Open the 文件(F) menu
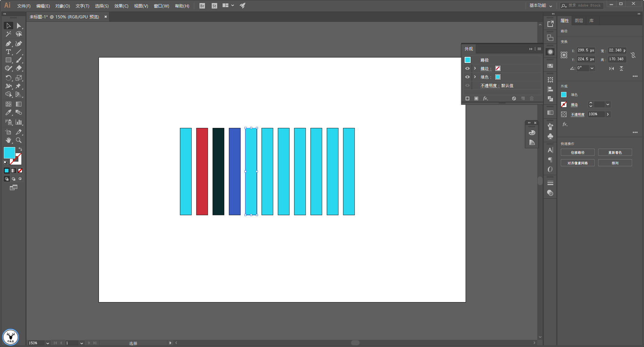The image size is (644, 347). click(x=24, y=6)
